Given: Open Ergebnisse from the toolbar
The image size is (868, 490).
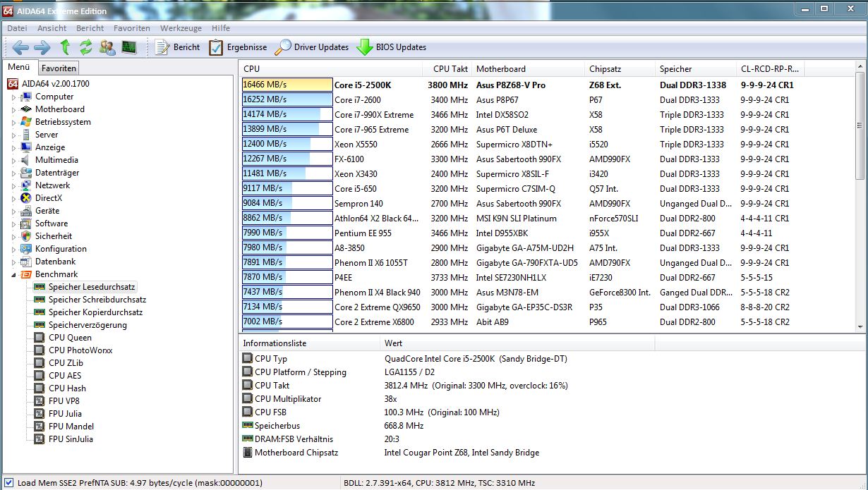Looking at the screenshot, I should [x=238, y=47].
